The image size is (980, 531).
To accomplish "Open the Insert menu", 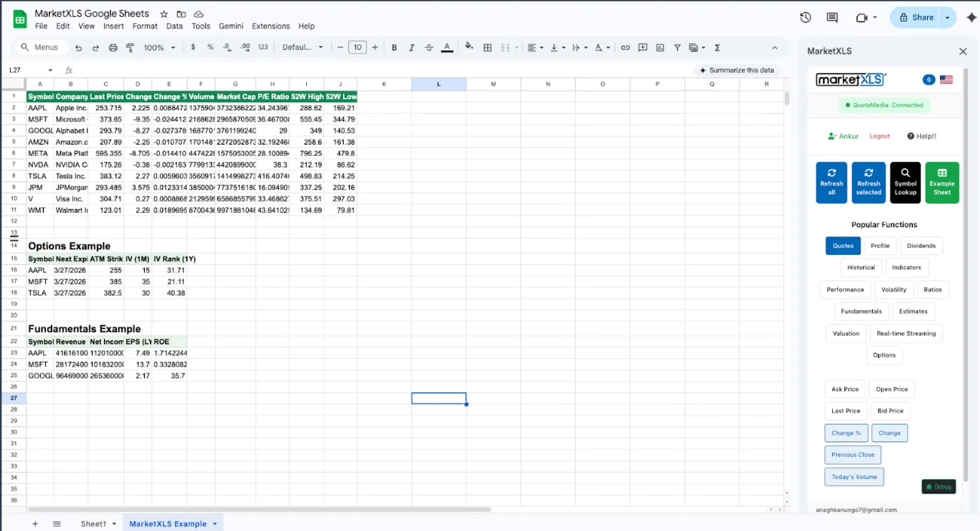I will coord(113,26).
